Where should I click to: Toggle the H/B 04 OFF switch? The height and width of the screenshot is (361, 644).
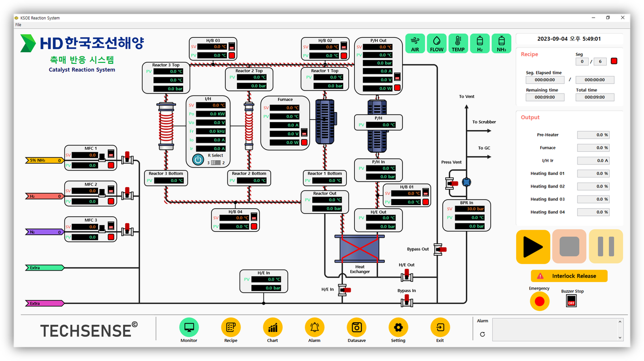point(254,217)
